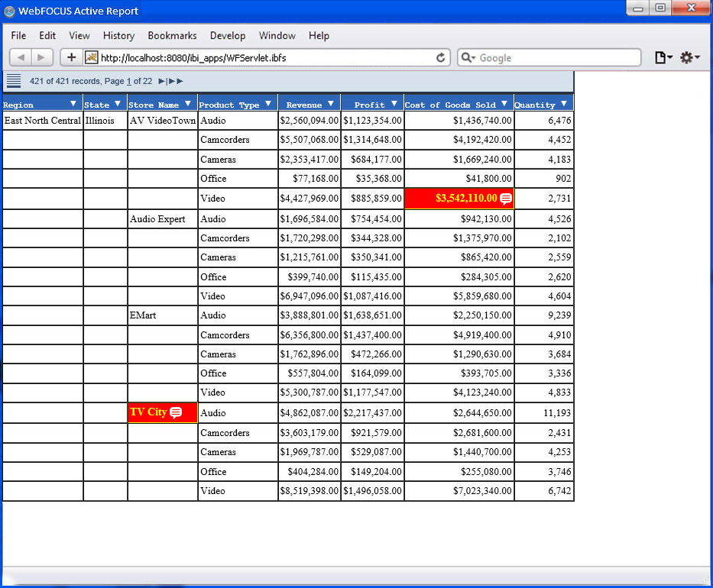Click the localhost URL address field
This screenshot has width=713, height=588.
coord(266,58)
